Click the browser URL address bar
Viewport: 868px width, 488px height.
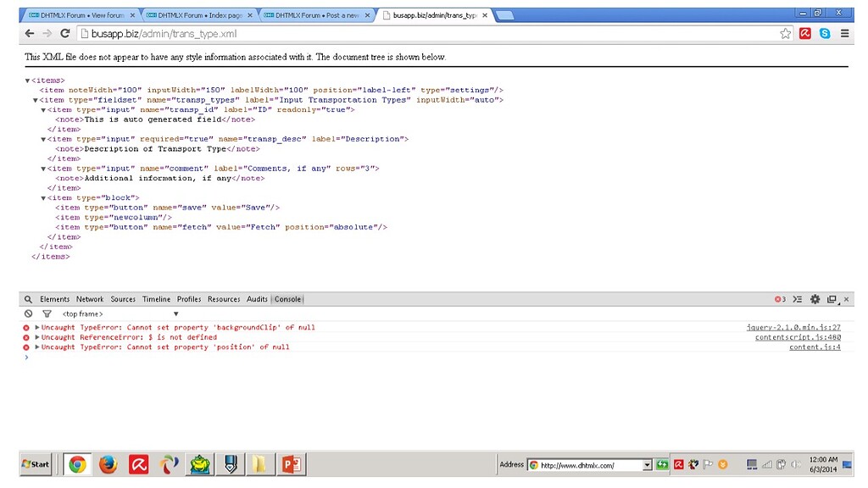tap(424, 34)
